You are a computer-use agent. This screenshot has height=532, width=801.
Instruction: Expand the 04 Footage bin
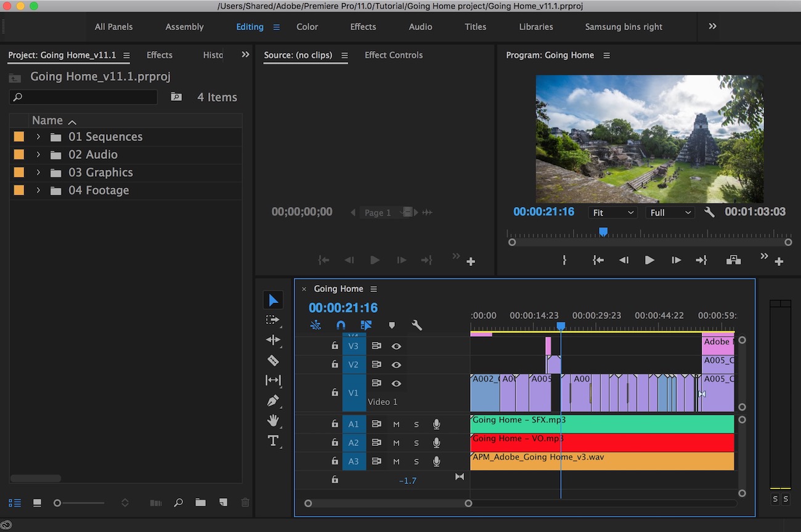[x=38, y=190]
